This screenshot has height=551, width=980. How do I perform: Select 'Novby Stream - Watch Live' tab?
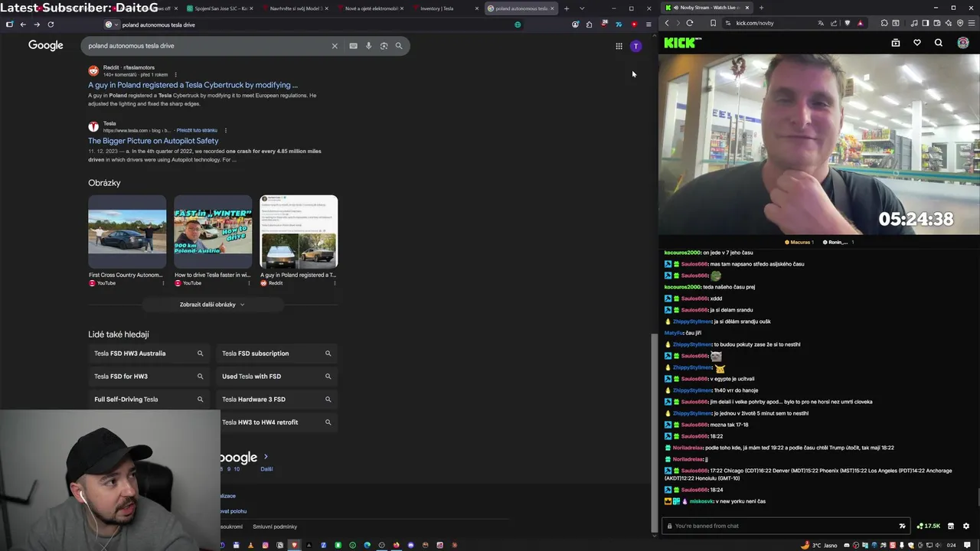707,8
